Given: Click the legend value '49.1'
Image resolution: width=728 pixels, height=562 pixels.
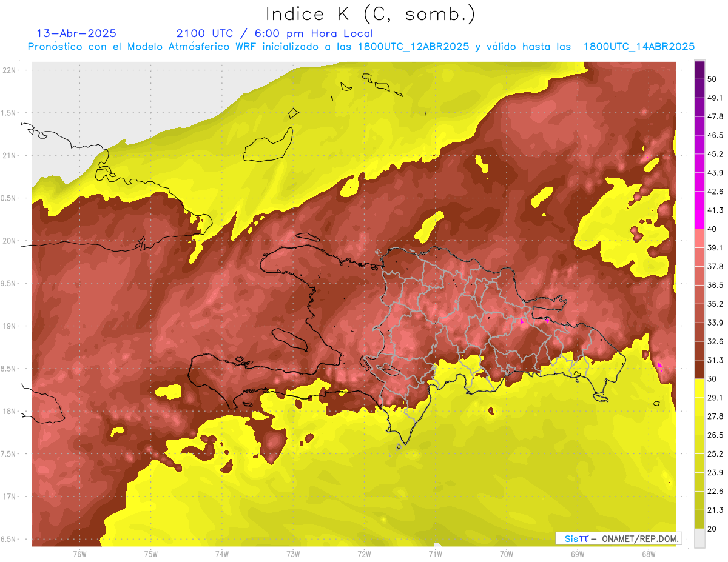Looking at the screenshot, I should tap(715, 98).
